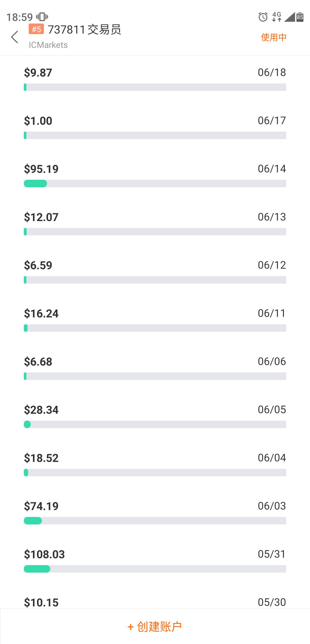Tap the 06/12 date label
Viewport: 310px width, 644px height.
tap(272, 265)
